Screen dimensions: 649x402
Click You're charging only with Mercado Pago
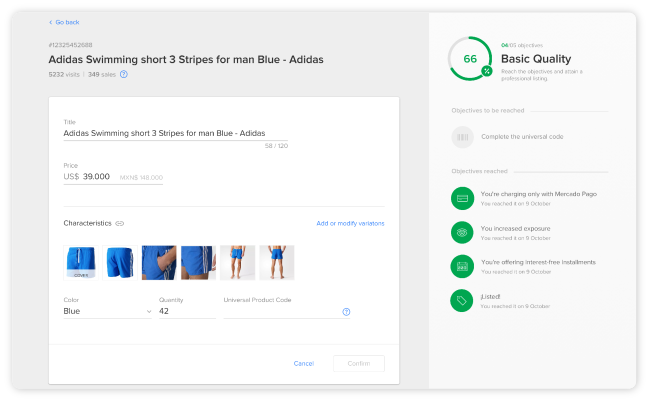539,194
